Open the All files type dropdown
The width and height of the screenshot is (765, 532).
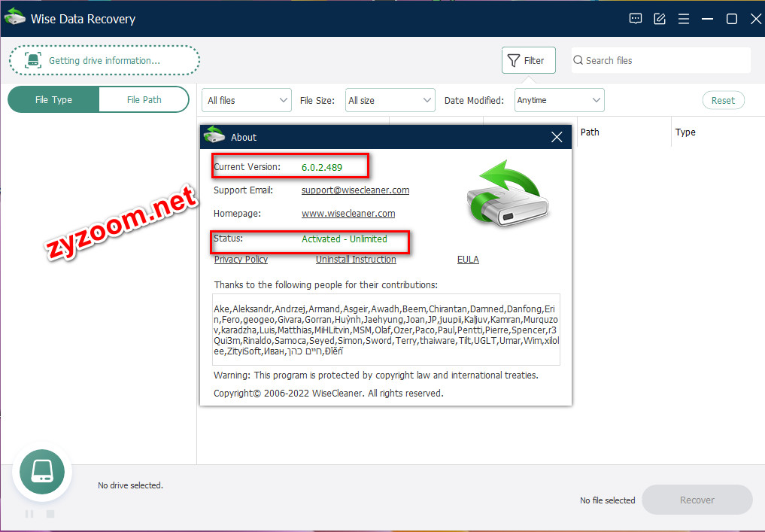point(247,100)
